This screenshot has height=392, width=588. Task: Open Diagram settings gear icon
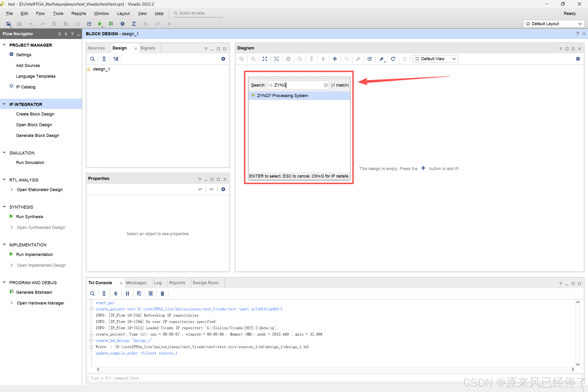578,59
